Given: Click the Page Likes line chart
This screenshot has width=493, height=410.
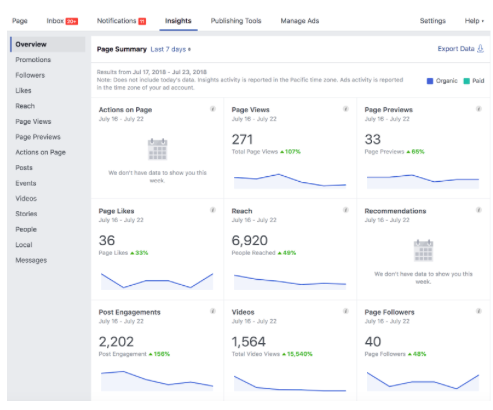Looking at the screenshot, I should pyautogui.click(x=157, y=281).
